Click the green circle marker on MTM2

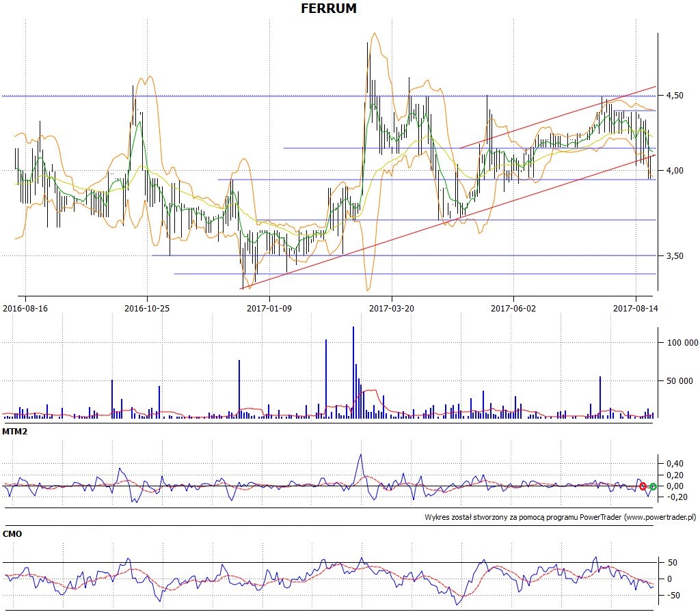tap(653, 486)
